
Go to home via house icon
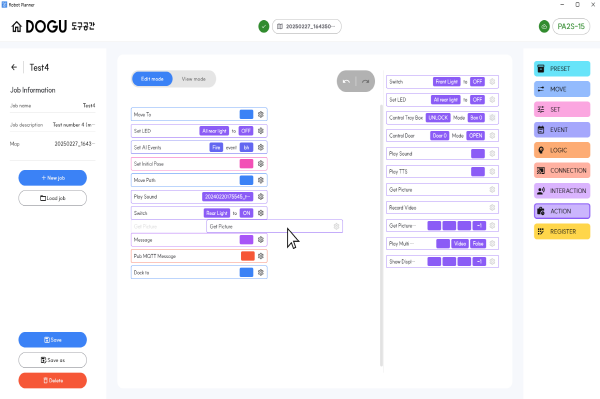[x=16, y=27]
